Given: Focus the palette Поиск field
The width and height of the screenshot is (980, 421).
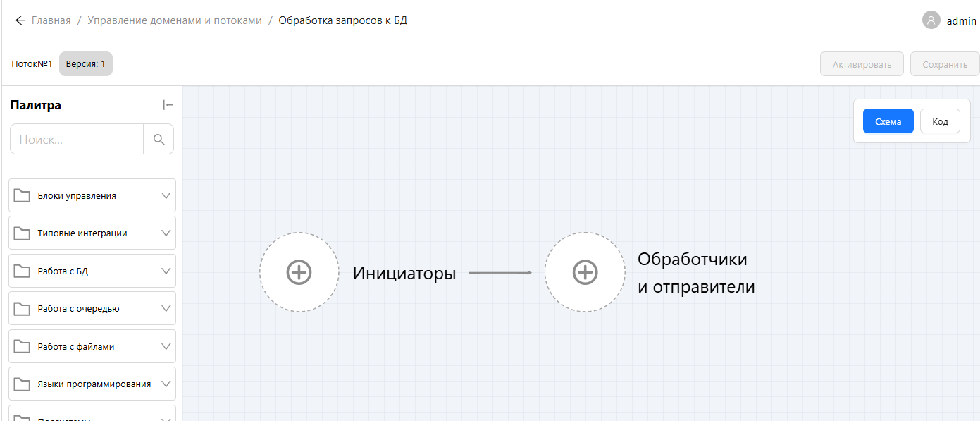Looking at the screenshot, I should [77, 139].
